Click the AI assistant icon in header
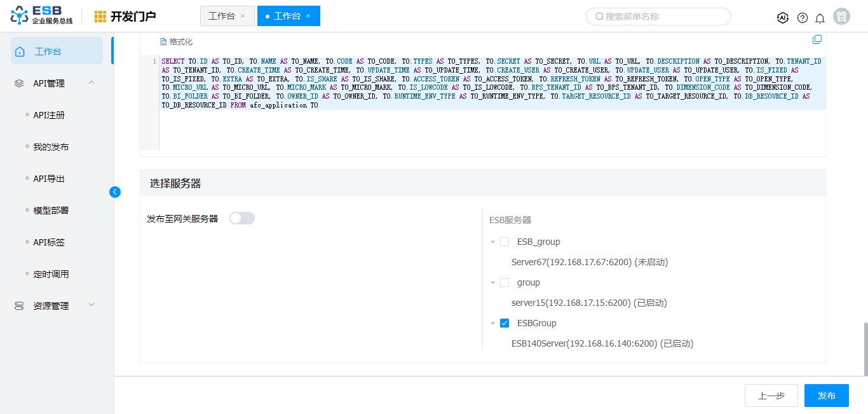This screenshot has width=868, height=414. tap(783, 18)
